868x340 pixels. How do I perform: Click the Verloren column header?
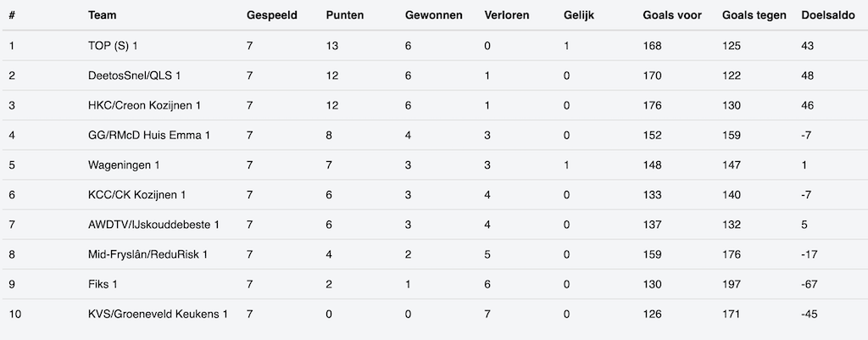pyautogui.click(x=507, y=16)
